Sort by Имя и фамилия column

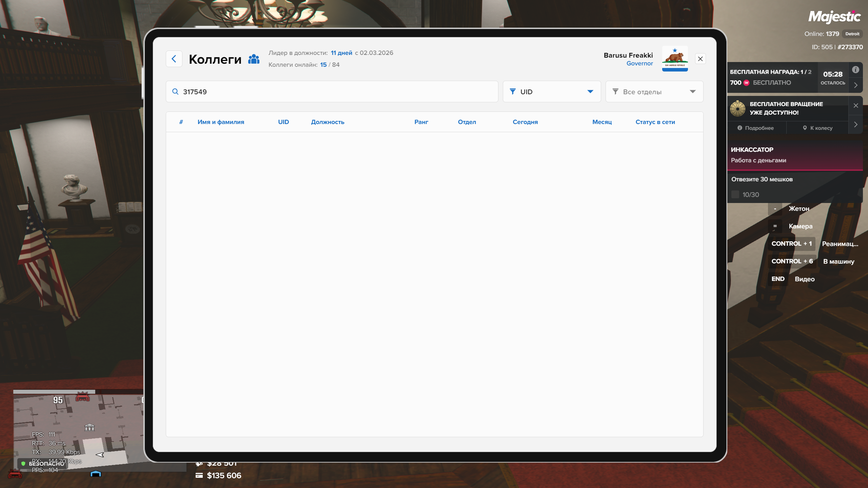[x=221, y=122]
